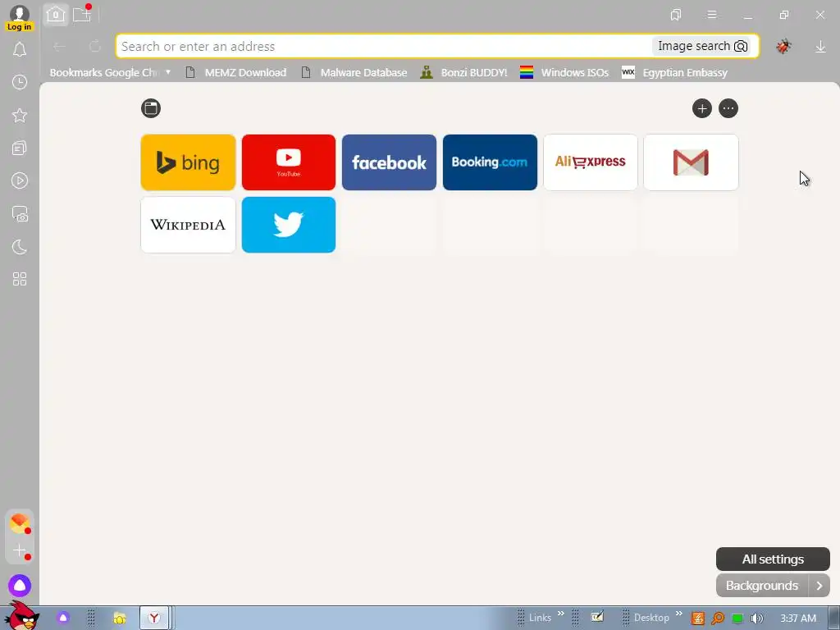
Task: Expand the Links toolbar chevron
Action: coord(561,614)
